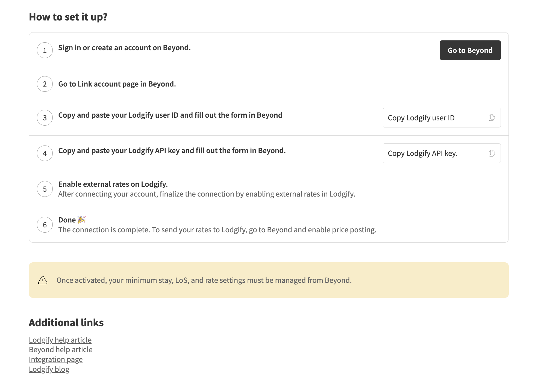
Task: Click the party popper emoji beside Done
Action: 81,219
